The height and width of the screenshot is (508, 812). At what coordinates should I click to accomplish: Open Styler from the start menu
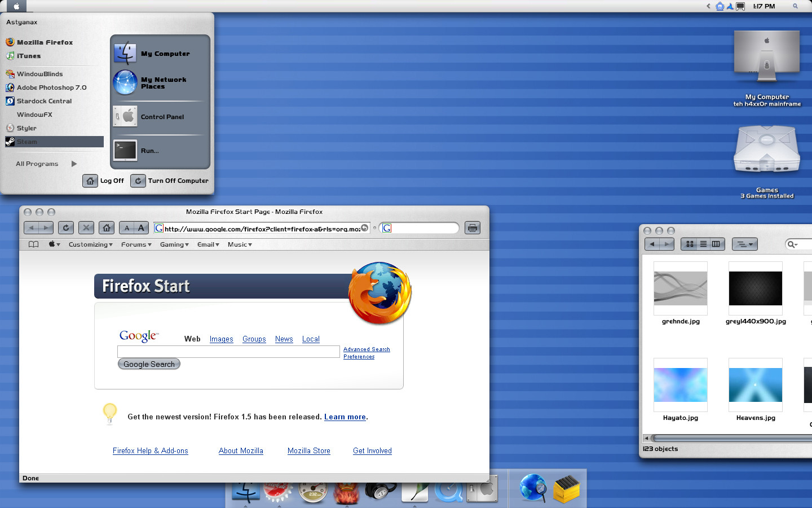point(21,128)
